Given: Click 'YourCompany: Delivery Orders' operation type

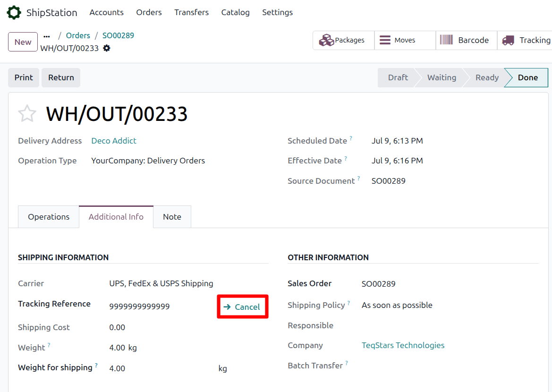Looking at the screenshot, I should [148, 161].
